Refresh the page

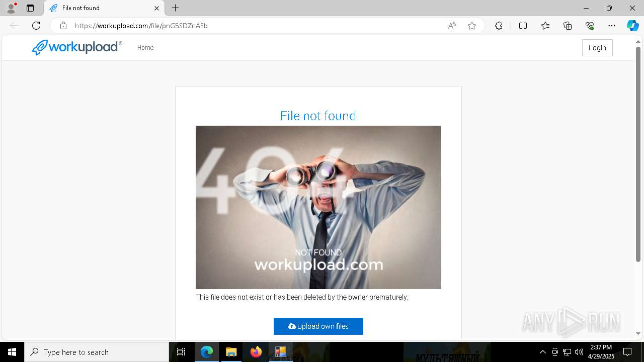click(36, 26)
